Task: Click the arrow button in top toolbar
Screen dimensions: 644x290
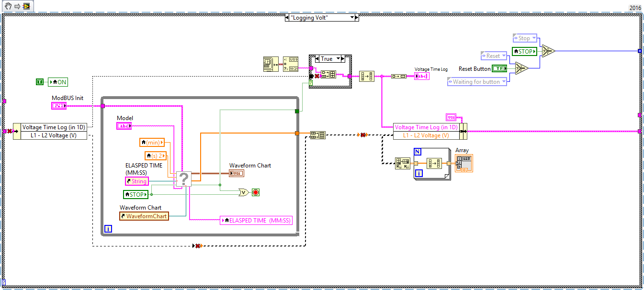Action: pyautogui.click(x=17, y=5)
